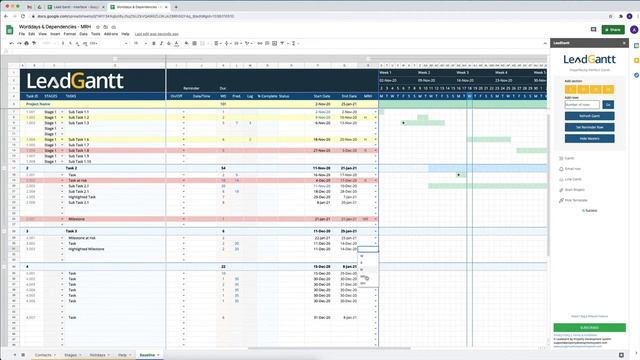Switch to the Help sheet tab
Viewport: 640px width, 360px height.
pos(122,355)
